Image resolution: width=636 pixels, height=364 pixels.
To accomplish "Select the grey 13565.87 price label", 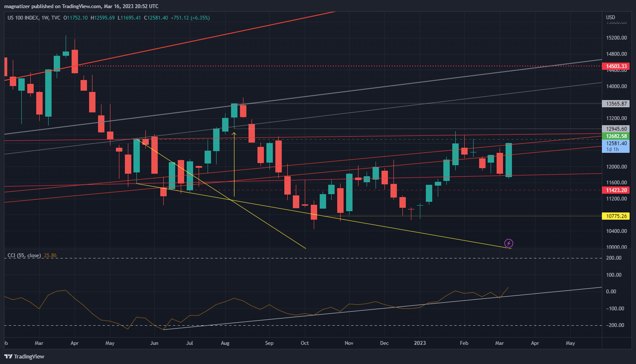I will point(616,104).
